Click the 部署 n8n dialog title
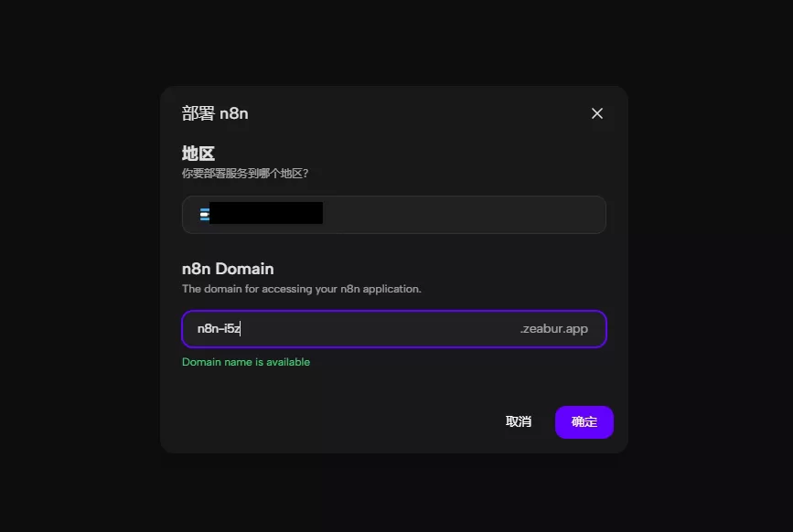This screenshot has height=532, width=793. pos(215,113)
